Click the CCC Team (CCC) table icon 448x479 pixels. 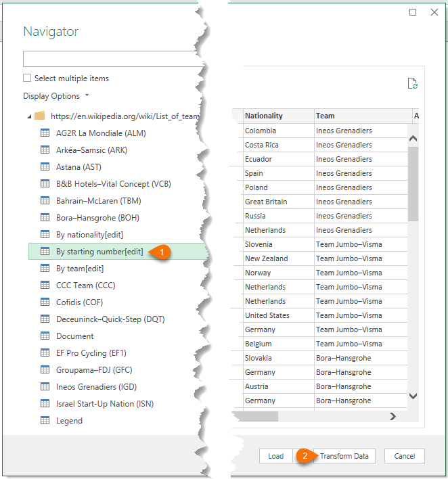[45, 285]
